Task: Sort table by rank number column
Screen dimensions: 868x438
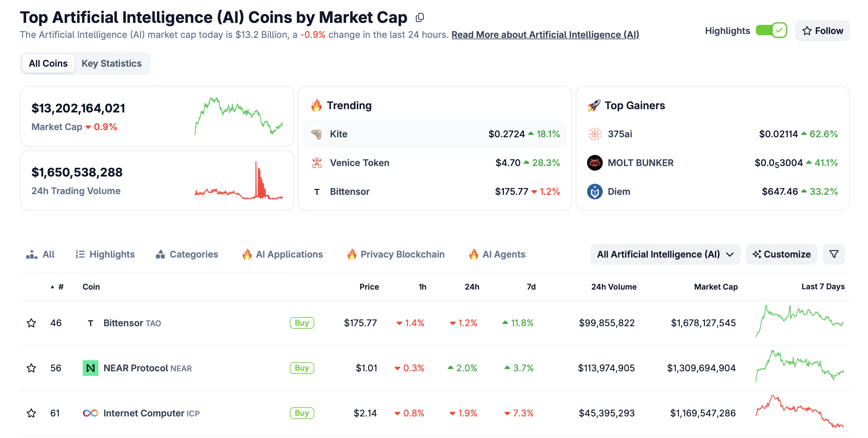Action: coord(61,287)
